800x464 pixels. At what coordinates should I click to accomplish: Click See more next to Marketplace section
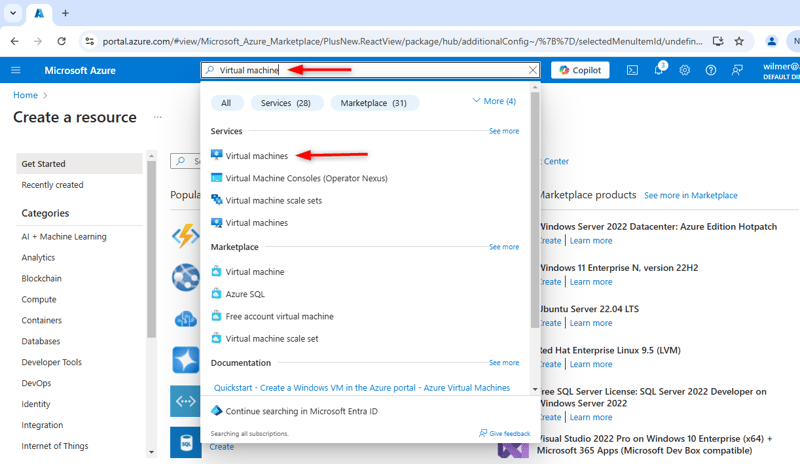[504, 247]
